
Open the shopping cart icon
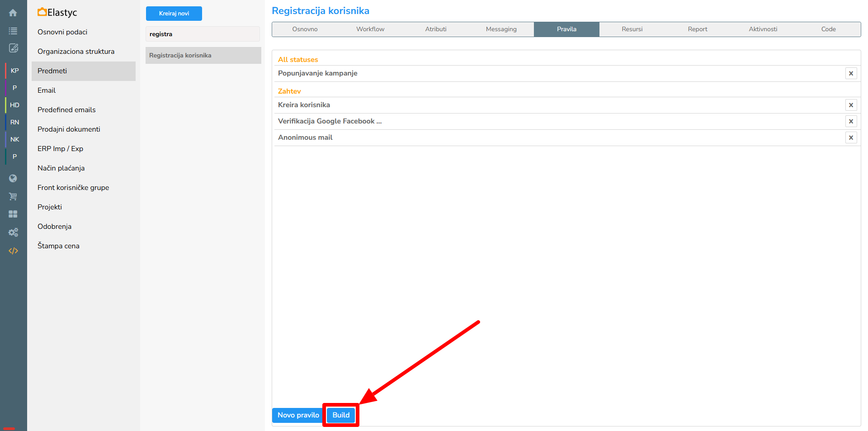tap(13, 196)
